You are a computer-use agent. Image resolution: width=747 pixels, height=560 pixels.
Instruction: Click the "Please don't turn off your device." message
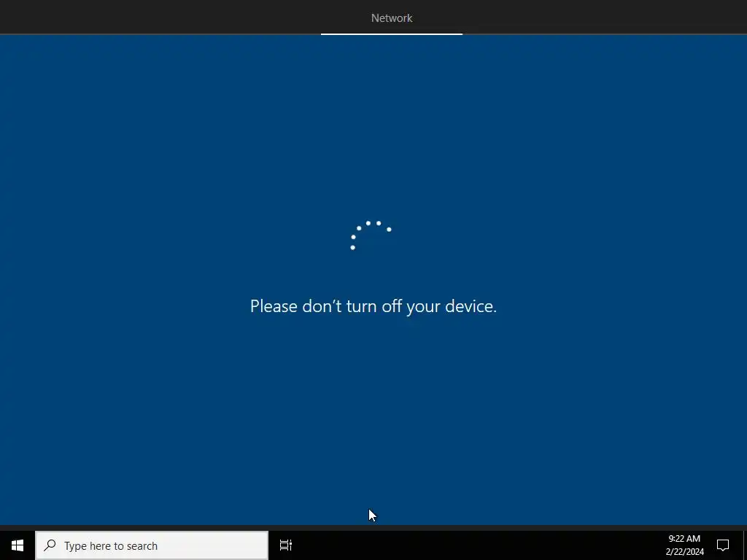coord(373,306)
